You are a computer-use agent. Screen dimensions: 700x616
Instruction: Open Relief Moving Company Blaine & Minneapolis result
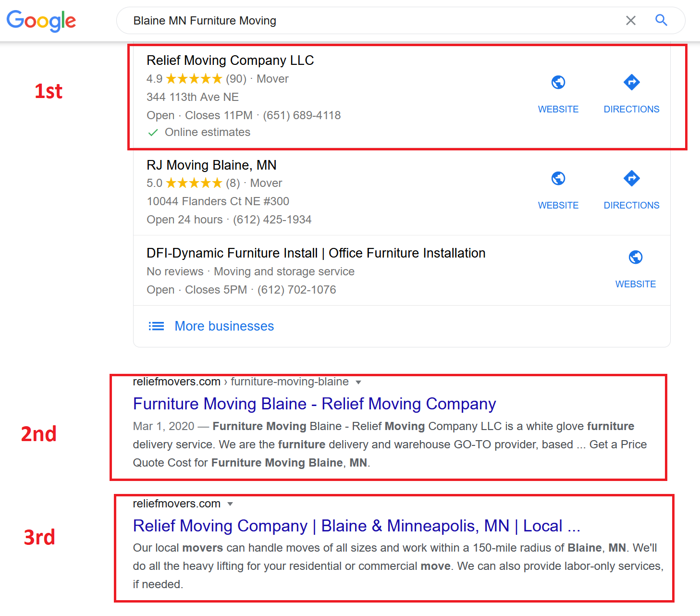[356, 526]
